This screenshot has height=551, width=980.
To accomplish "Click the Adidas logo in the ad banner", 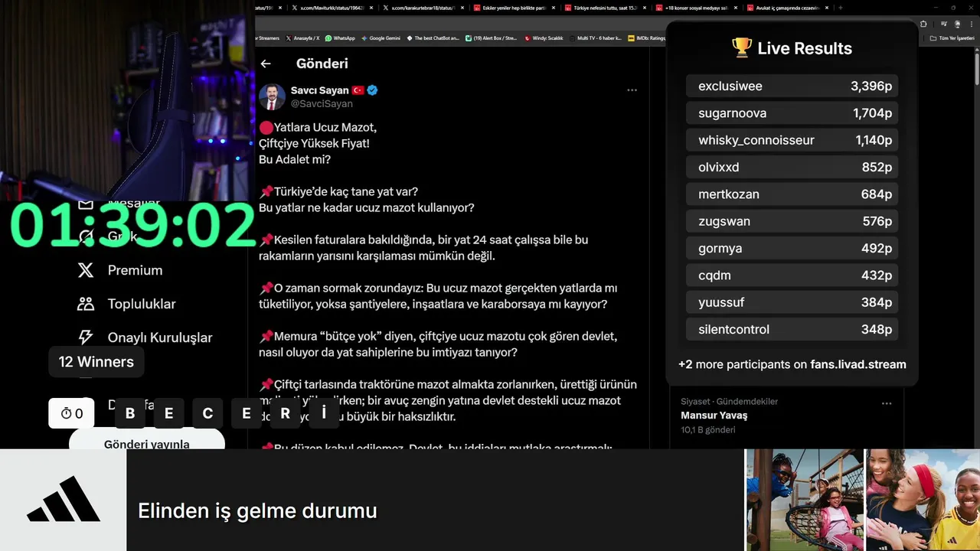I will (63, 499).
